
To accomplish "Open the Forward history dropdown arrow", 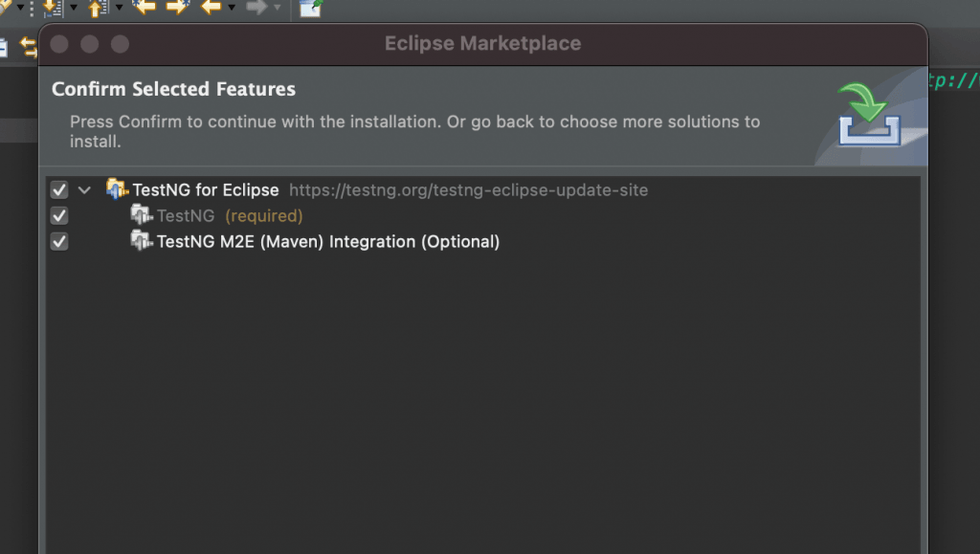I will point(277,8).
